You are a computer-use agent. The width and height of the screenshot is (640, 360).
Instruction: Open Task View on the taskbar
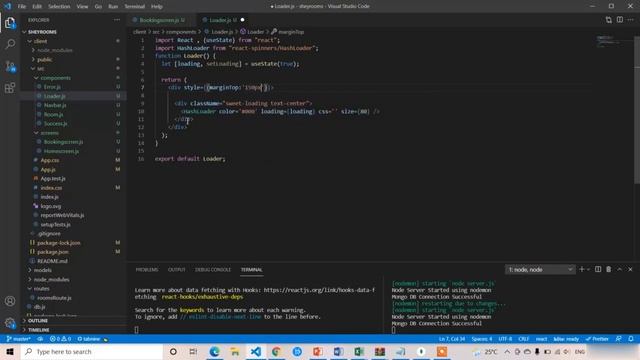(193, 351)
